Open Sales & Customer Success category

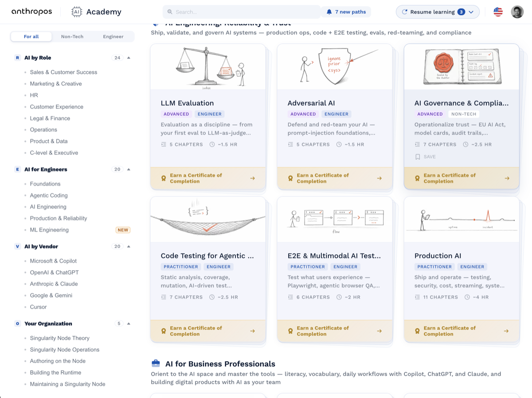point(63,72)
